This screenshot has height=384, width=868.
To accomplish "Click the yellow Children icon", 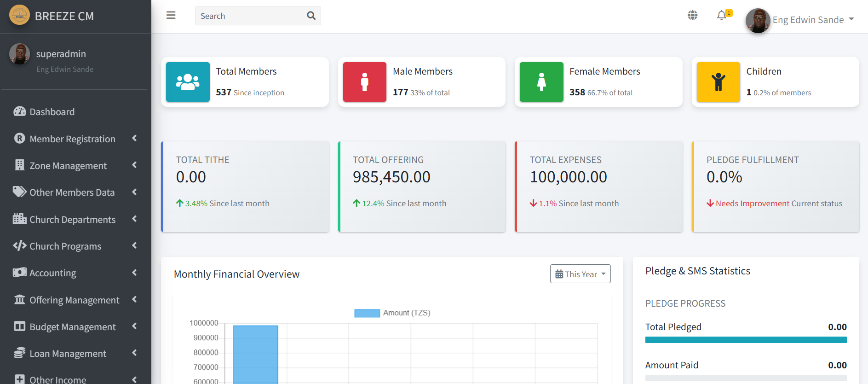I will point(718,82).
